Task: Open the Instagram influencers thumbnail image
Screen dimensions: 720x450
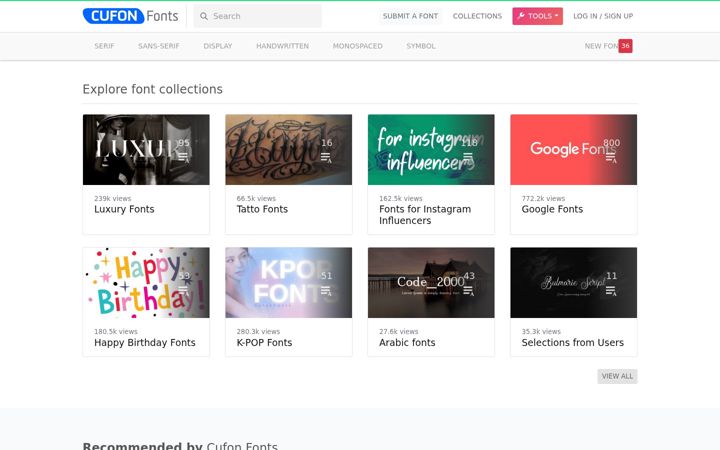Action: pyautogui.click(x=431, y=150)
